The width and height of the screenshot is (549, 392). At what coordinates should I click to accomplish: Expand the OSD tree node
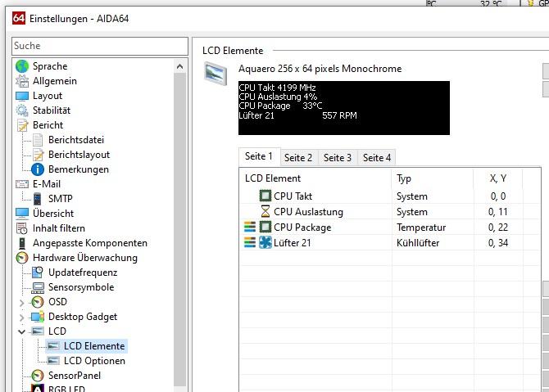[21, 303]
